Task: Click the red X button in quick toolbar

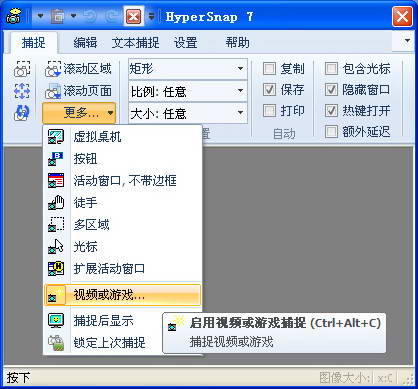Action: 133,16
